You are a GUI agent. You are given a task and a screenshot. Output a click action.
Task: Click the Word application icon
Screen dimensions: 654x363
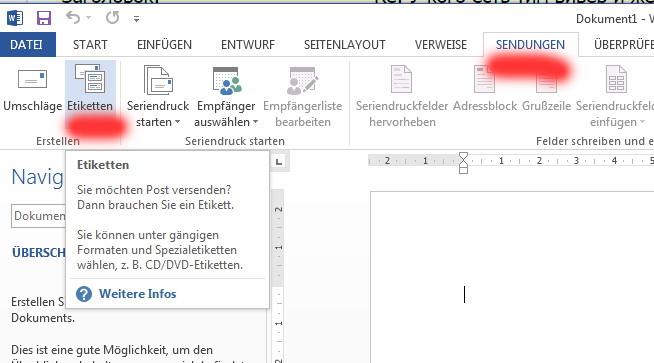(x=15, y=18)
